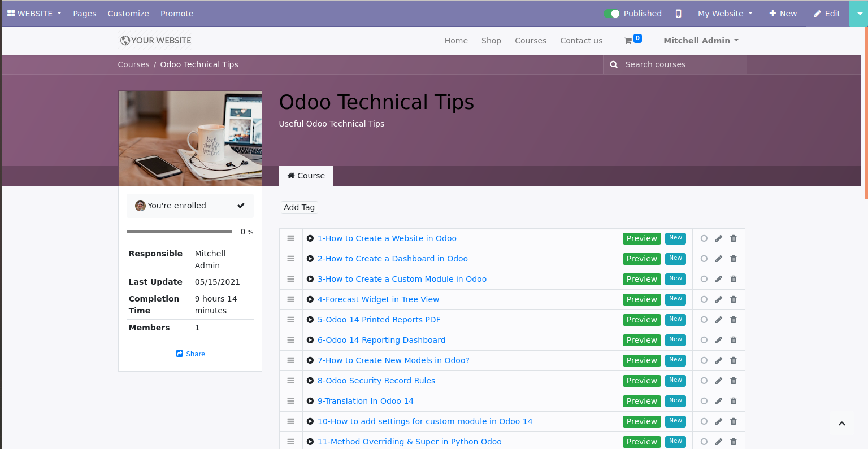Click the You're enrolled box
868x449 pixels.
(190, 206)
